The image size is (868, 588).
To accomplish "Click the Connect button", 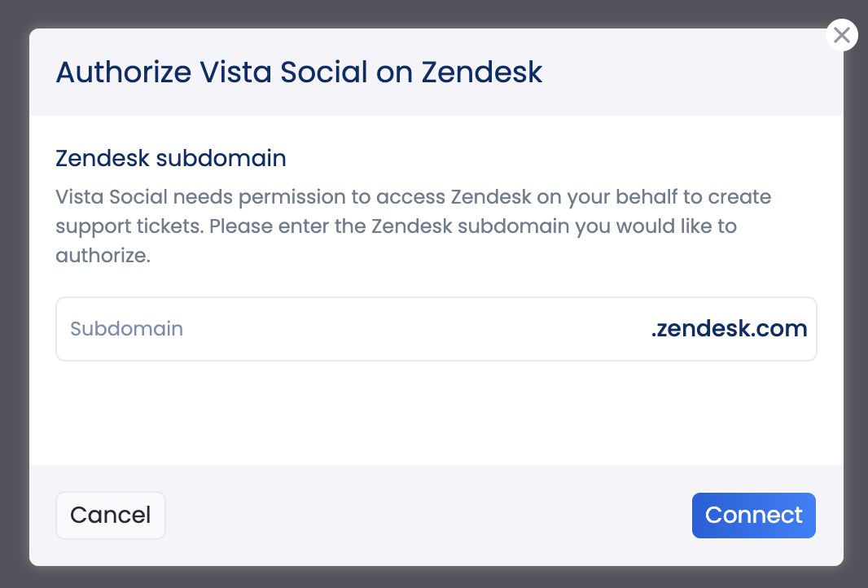I will coord(753,516).
